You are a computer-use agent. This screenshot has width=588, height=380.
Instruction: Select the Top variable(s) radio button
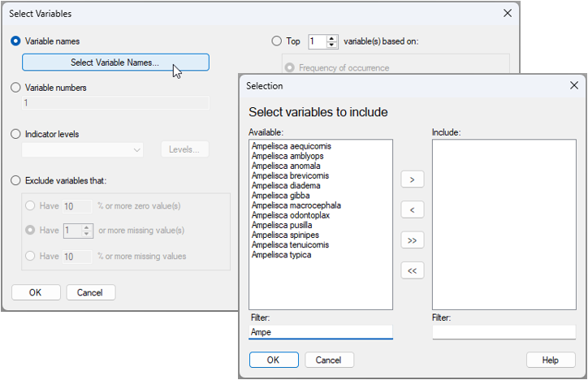[277, 41]
